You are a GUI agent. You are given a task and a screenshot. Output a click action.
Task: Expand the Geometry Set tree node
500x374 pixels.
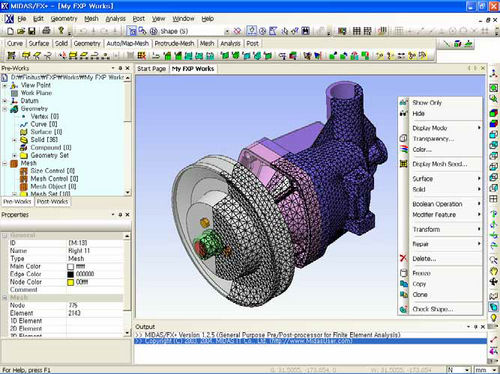14,156
